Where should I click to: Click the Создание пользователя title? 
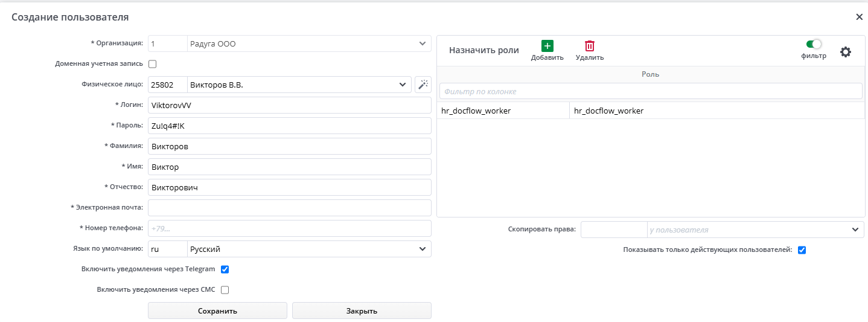(70, 17)
